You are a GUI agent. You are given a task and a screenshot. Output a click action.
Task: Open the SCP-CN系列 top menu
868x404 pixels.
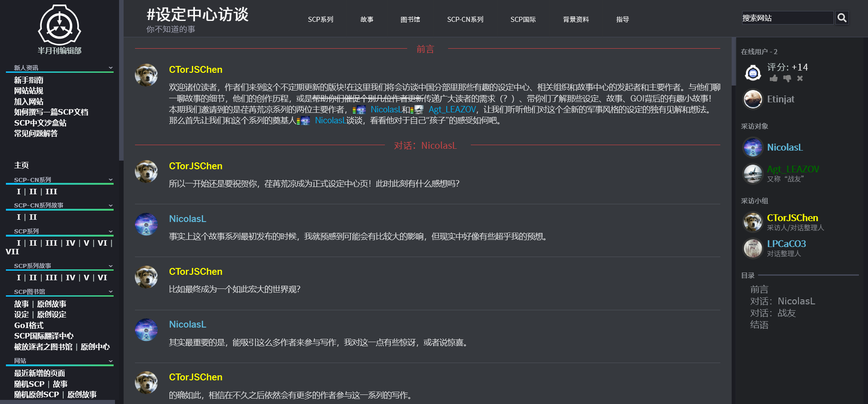coord(465,20)
